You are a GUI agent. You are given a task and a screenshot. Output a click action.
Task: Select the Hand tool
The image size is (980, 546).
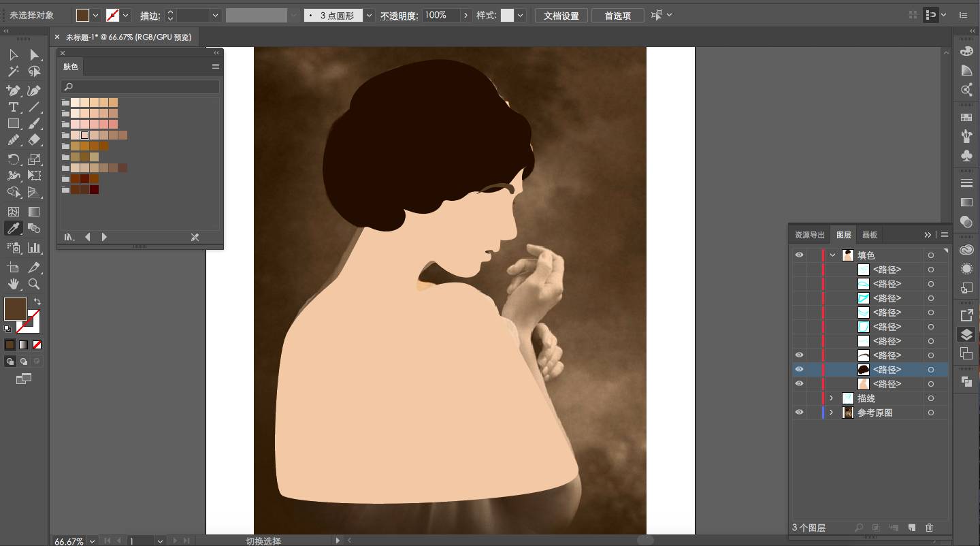tap(13, 284)
